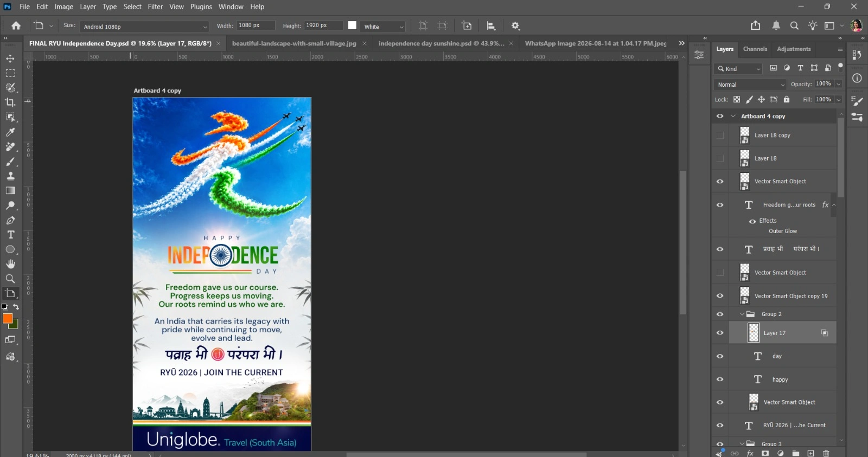
Task: Select the Brush tool
Action: tap(10, 162)
